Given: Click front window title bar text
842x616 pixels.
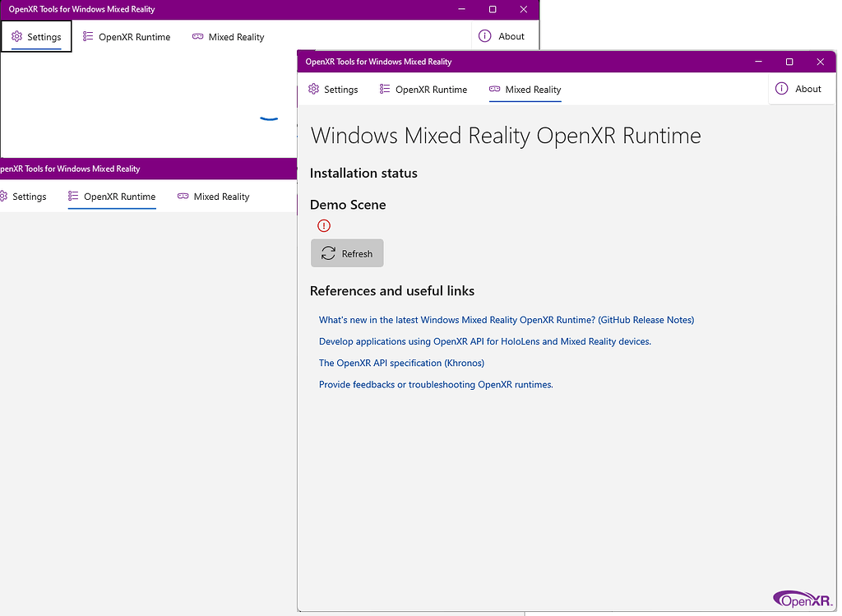Looking at the screenshot, I should point(378,61).
